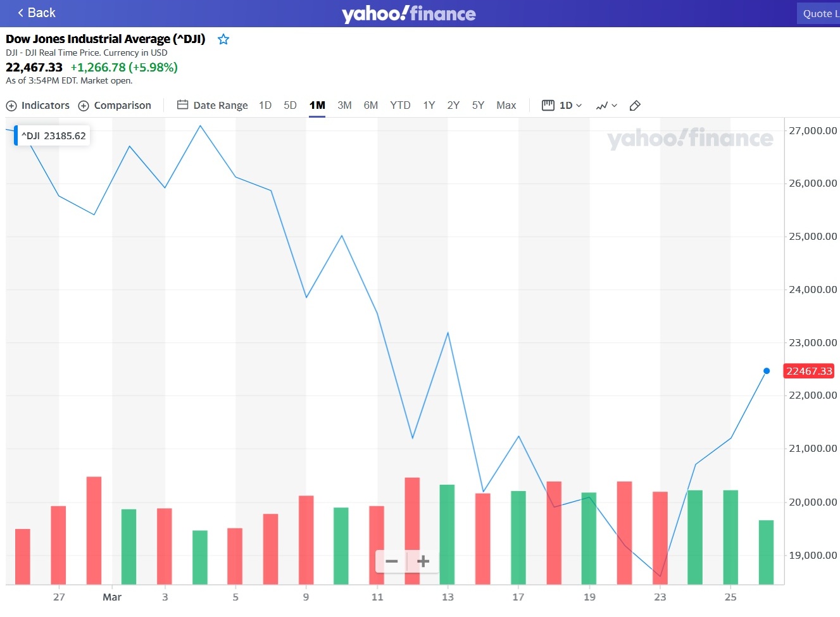The image size is (840, 617).
Task: Click the star icon to follow ^DJI
Action: [x=223, y=39]
